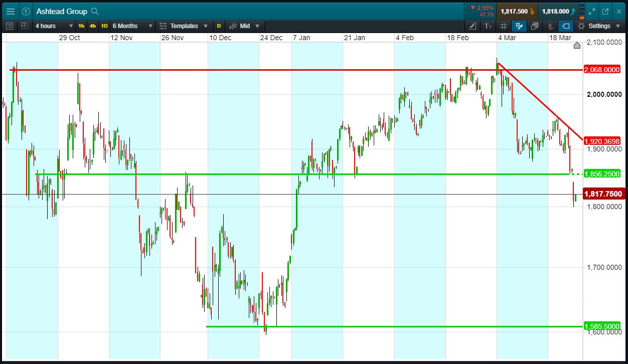
Task: Click the templates sliders icon
Action: coord(164,26)
